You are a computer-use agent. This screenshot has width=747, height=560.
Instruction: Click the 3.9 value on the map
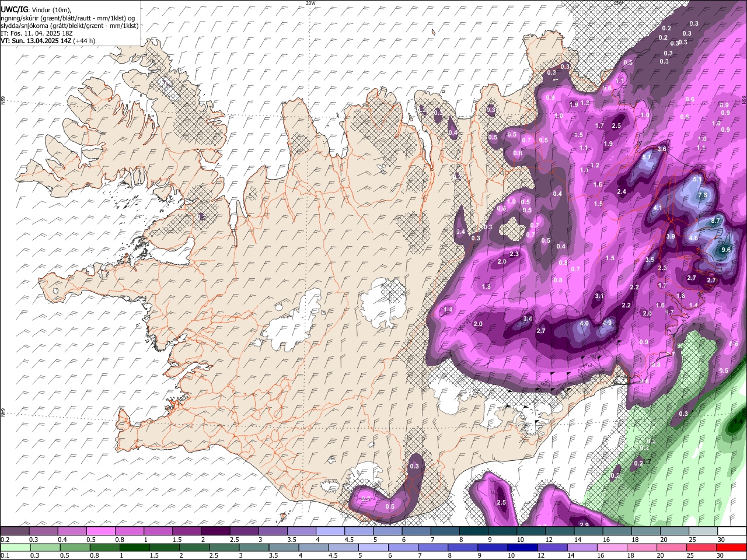pos(671,236)
